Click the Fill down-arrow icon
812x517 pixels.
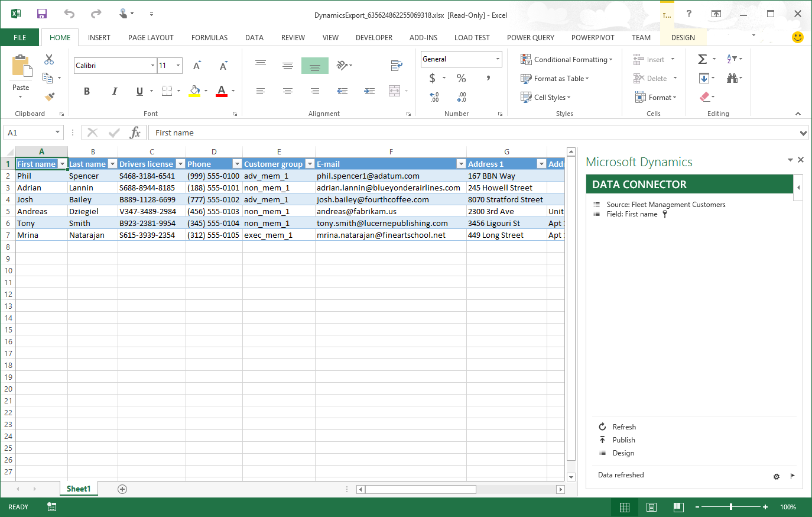point(703,78)
